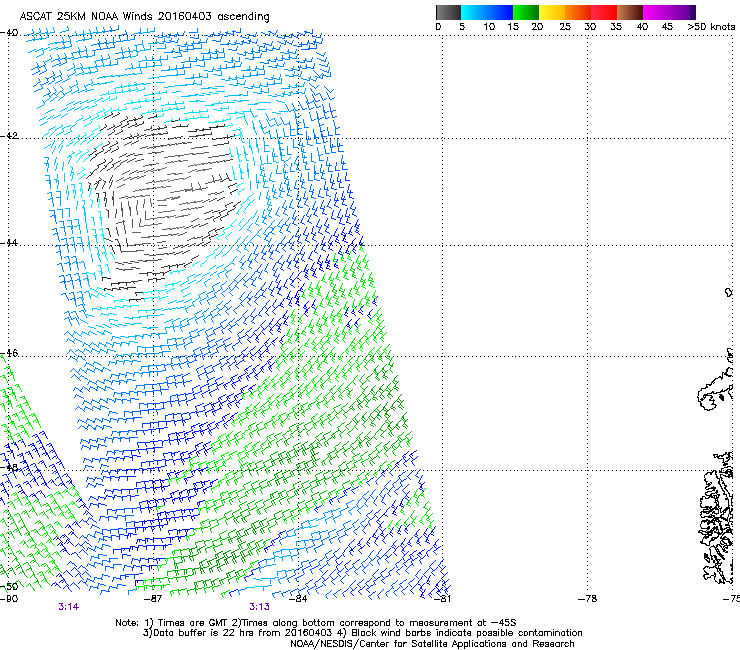The image size is (740, 650).
Task: Click the -44 latitude axis label
Action: (x=9, y=243)
